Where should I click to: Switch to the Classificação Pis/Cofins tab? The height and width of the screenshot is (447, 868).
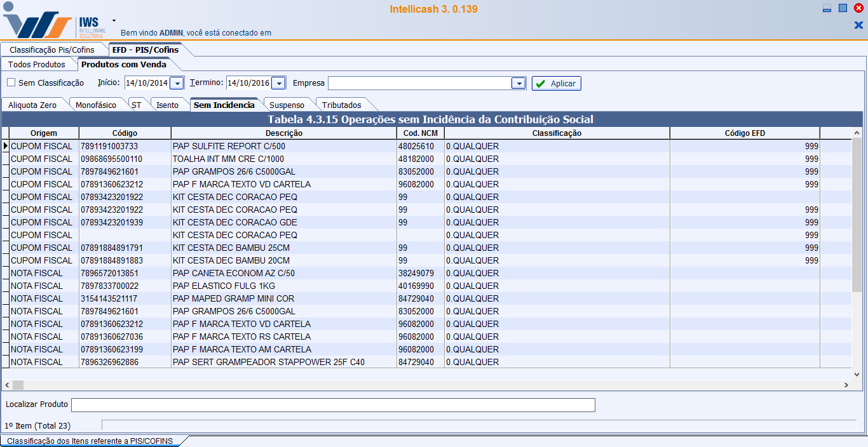click(x=51, y=50)
